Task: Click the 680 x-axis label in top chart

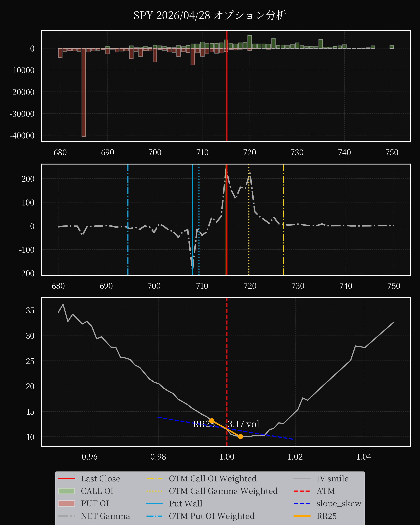Action: point(60,152)
